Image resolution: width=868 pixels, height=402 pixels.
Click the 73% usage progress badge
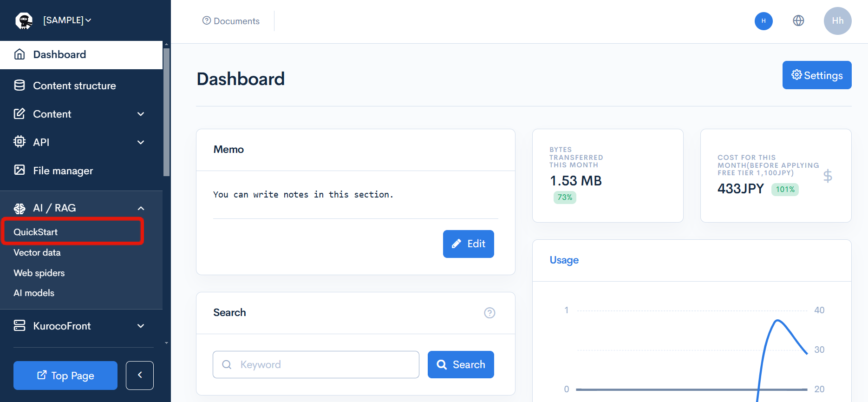(x=565, y=197)
